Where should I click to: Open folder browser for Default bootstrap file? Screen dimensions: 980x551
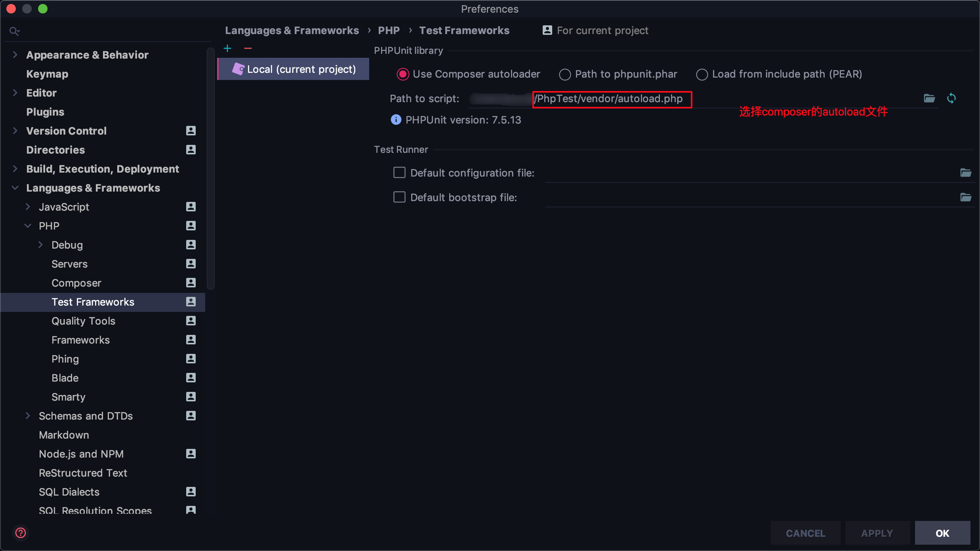tap(965, 197)
